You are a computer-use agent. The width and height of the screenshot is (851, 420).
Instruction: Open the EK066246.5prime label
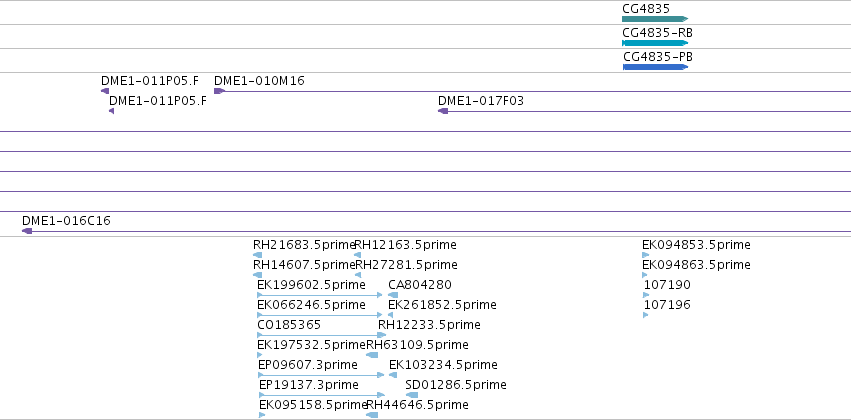311,305
